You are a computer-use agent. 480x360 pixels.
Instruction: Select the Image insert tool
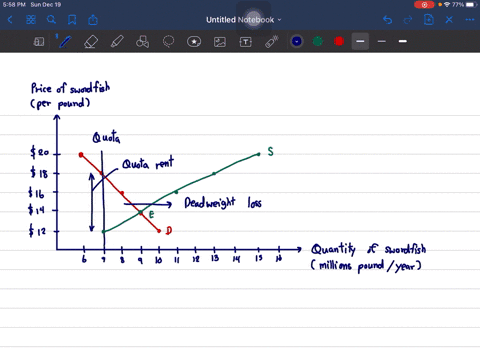220,42
